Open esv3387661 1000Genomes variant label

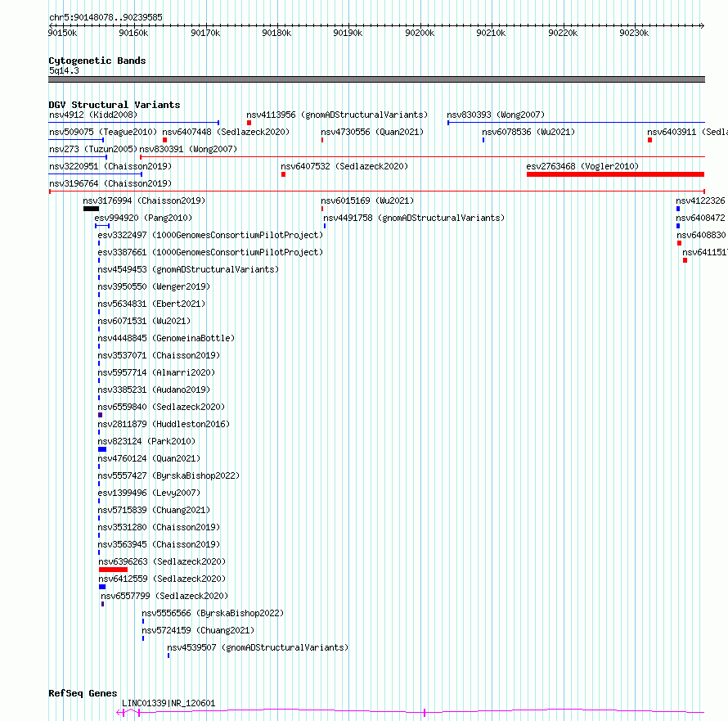point(210,252)
